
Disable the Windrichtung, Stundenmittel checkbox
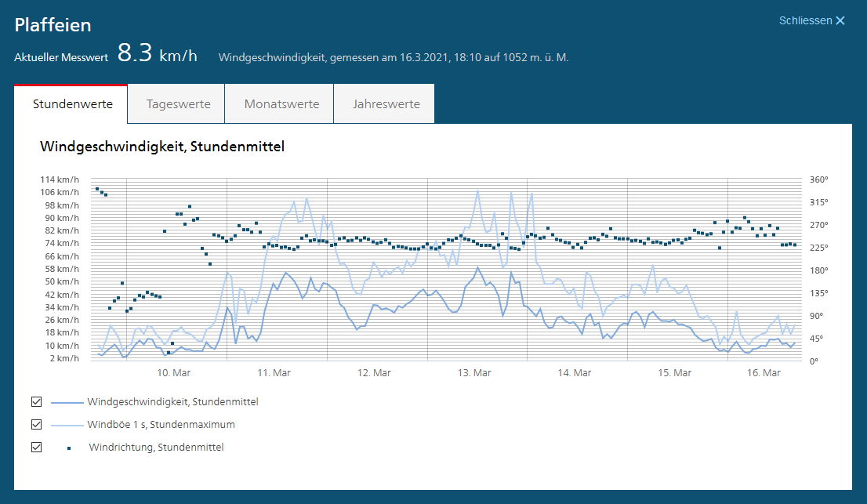coord(36,448)
